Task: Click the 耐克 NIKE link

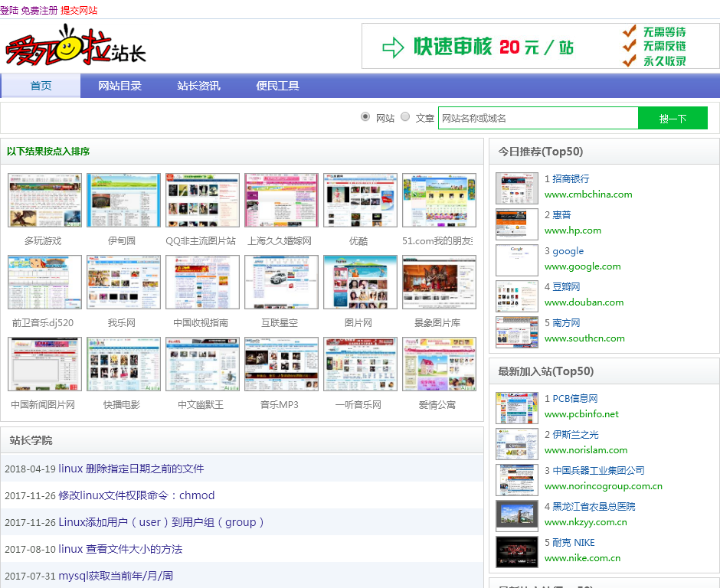Action: coord(574,542)
